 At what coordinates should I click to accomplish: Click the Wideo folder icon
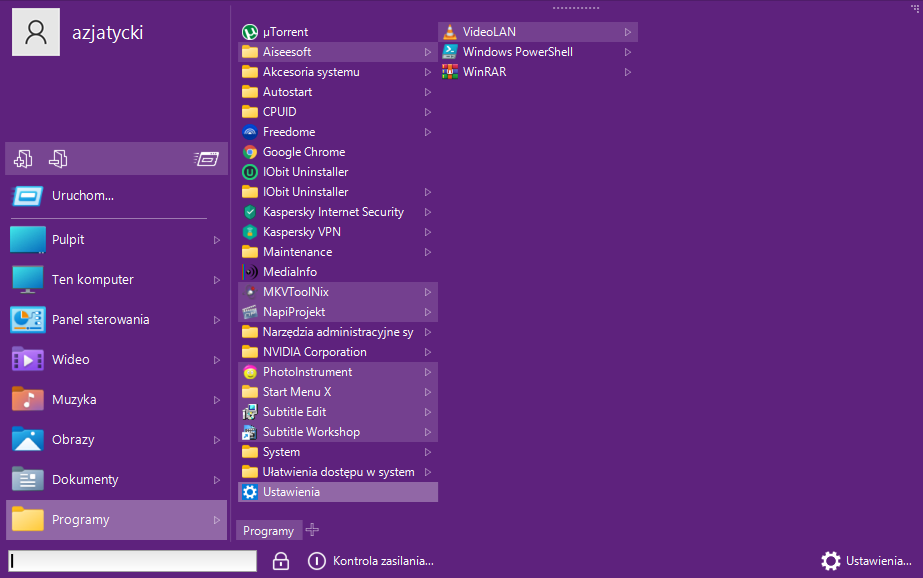pos(28,359)
